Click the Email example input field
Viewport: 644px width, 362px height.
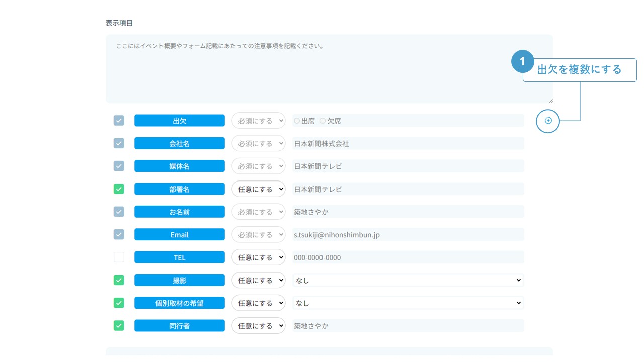pyautogui.click(x=408, y=235)
